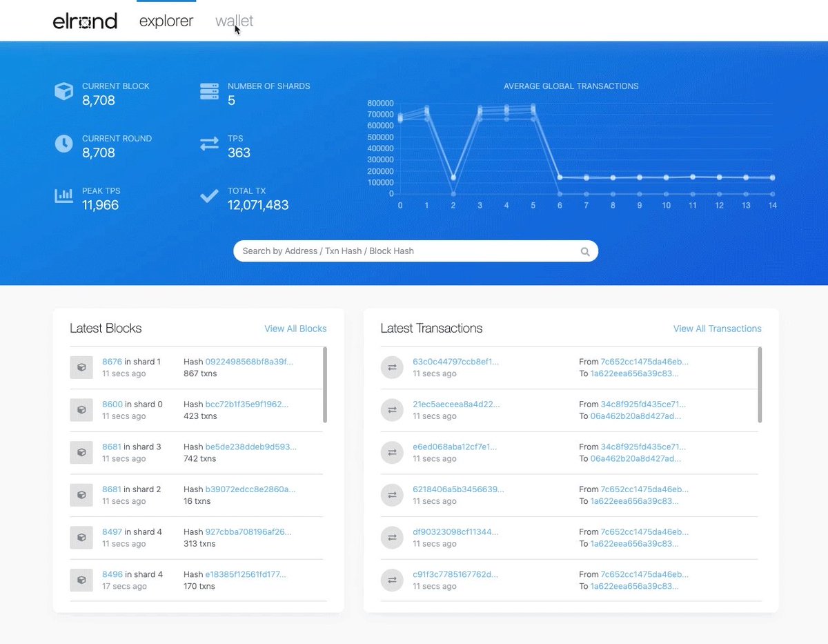828x644 pixels.
Task: Open block hash b39072edcc8e2860a...
Action: point(250,489)
